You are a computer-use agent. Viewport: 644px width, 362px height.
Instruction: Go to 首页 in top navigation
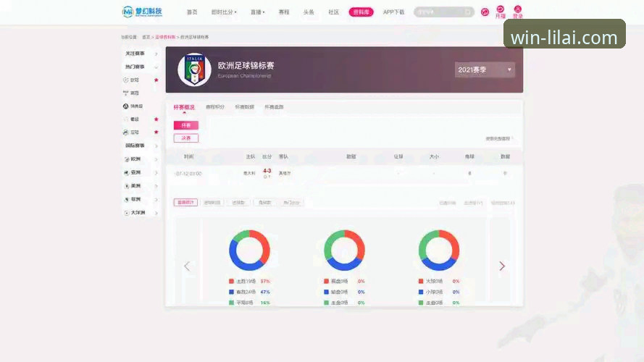click(x=192, y=12)
